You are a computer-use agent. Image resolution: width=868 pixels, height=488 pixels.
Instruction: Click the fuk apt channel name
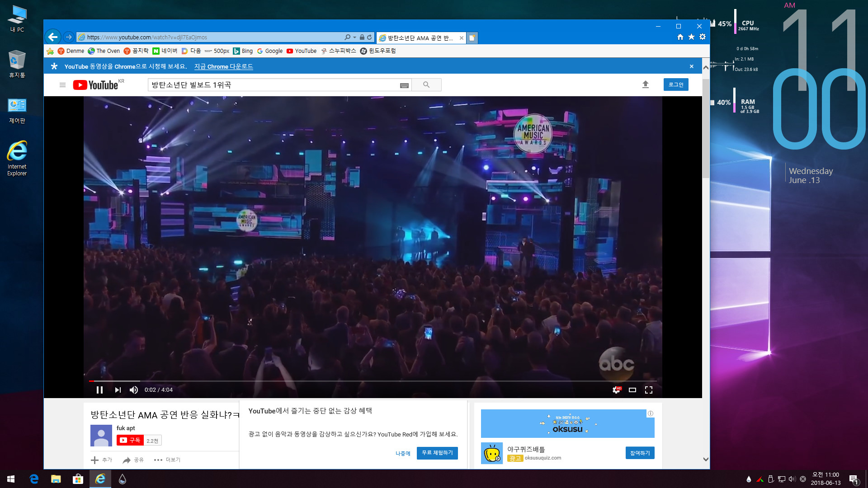click(126, 428)
